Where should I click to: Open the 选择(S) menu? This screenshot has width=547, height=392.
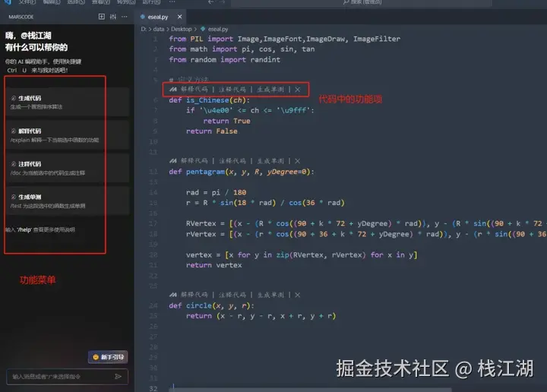pos(76,2)
